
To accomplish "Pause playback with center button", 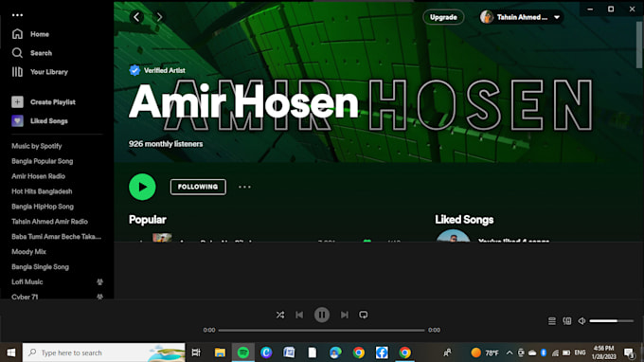I will click(x=322, y=315).
